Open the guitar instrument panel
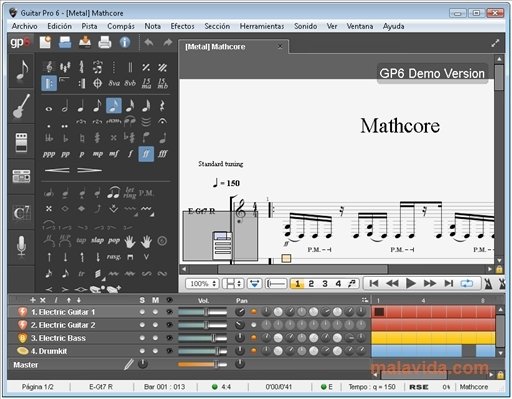Image resolution: width=512 pixels, height=399 pixels. coord(21,106)
